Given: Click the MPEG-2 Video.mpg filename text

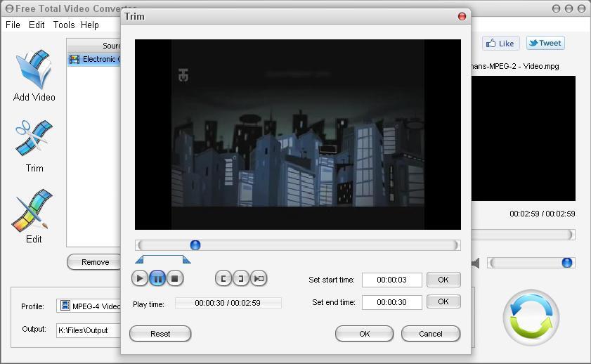Looking at the screenshot, I should tap(515, 66).
